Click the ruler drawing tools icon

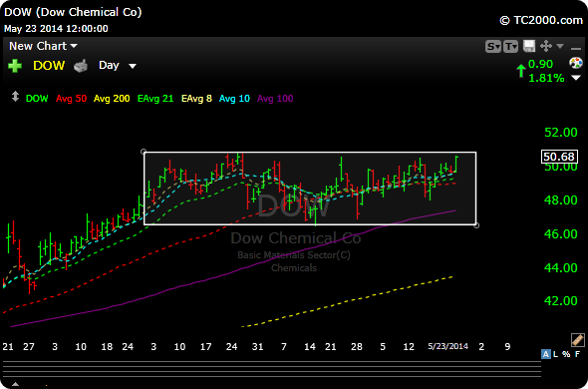click(577, 339)
